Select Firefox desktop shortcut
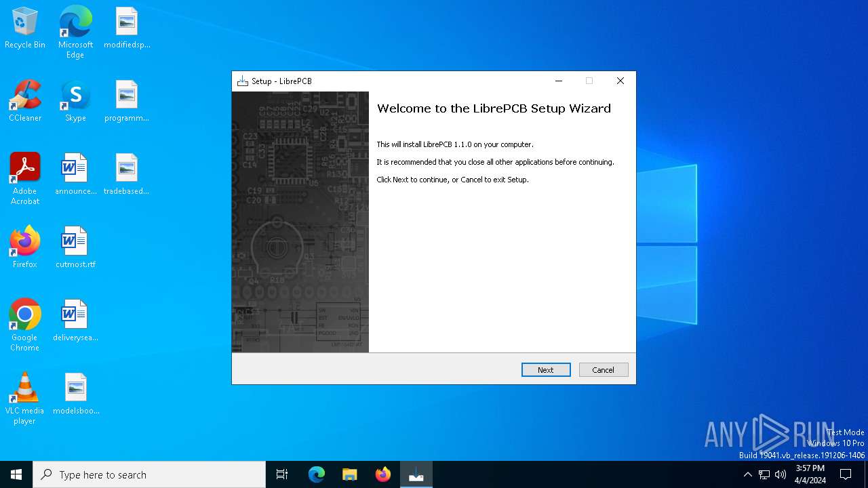This screenshot has height=488, width=868. coord(25,248)
